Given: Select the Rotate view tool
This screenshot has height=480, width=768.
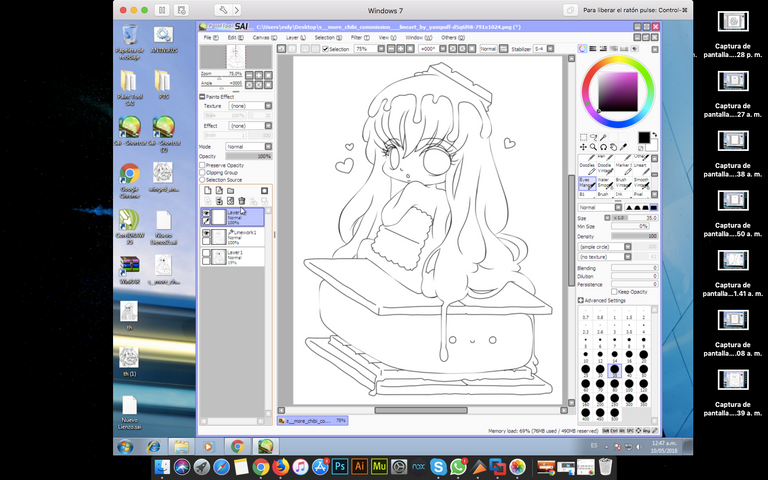Looking at the screenshot, I should click(x=603, y=147).
